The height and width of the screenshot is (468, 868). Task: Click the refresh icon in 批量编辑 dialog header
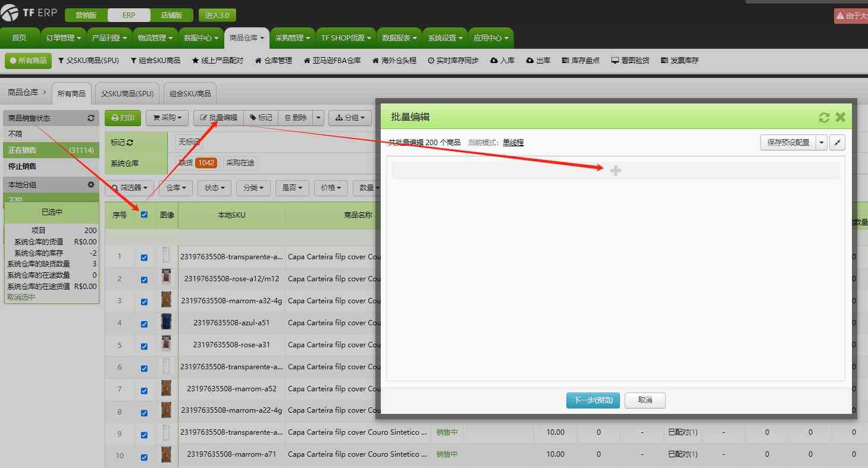click(824, 117)
